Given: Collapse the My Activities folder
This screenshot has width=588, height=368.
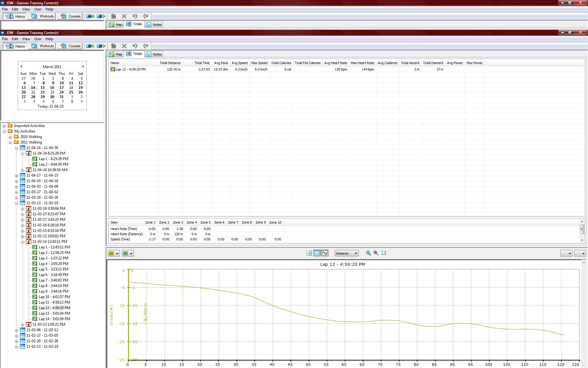Looking at the screenshot, I should coord(4,132).
